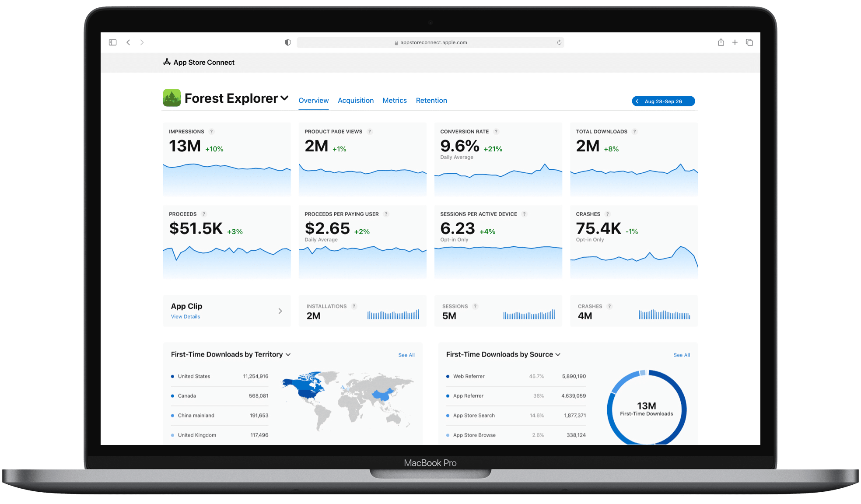Click View Details under App Clip
The width and height of the screenshot is (861, 504).
tap(185, 317)
